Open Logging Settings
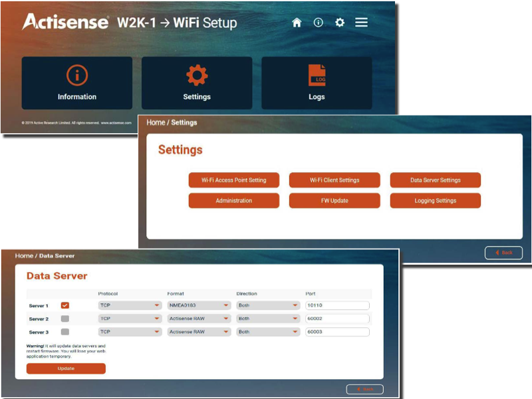The width and height of the screenshot is (532, 399). click(436, 201)
